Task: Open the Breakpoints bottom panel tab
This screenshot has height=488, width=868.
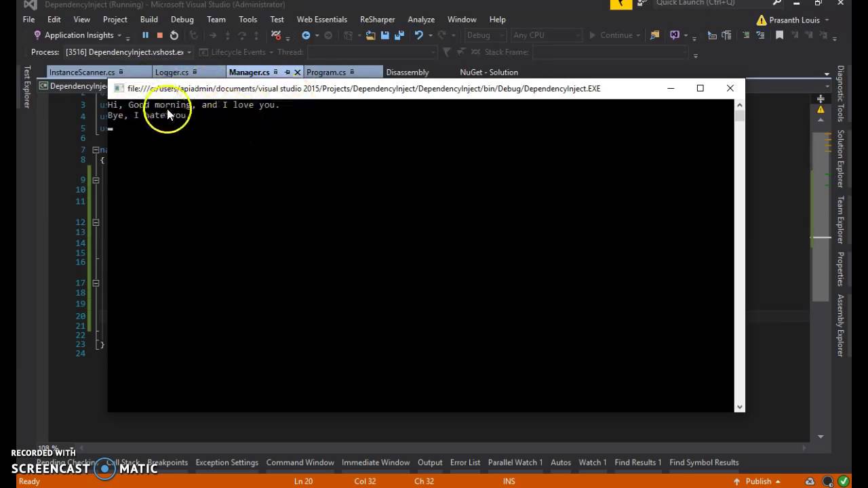Action: 167,462
